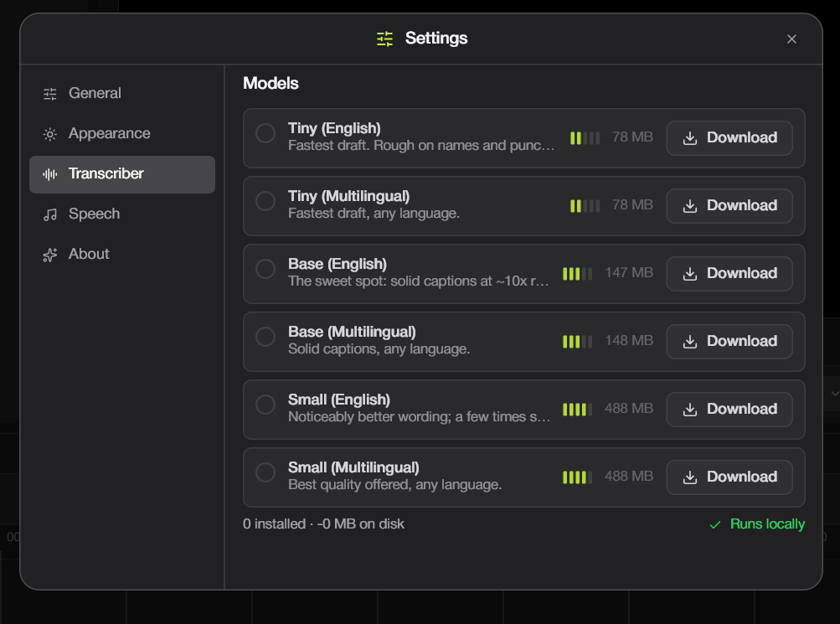Click the music note icon beside Speech
The width and height of the screenshot is (840, 624).
49,214
